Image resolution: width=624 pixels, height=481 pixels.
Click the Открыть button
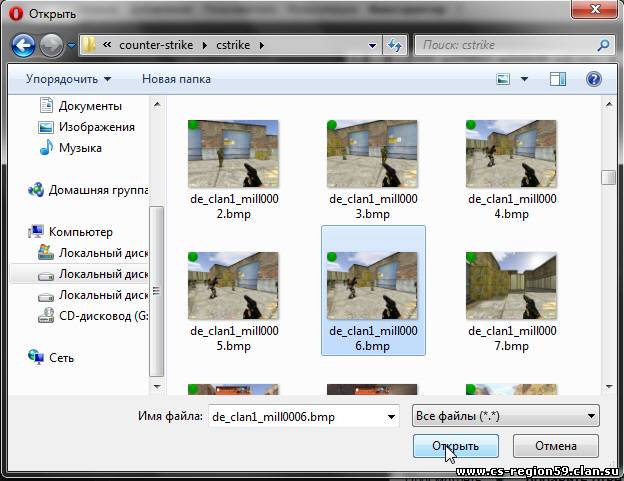[456, 446]
